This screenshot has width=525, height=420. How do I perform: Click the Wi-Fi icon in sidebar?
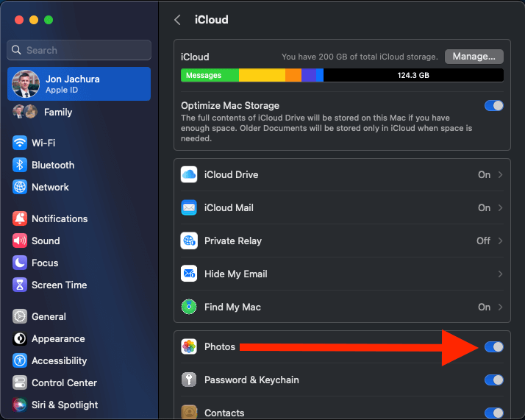20,143
